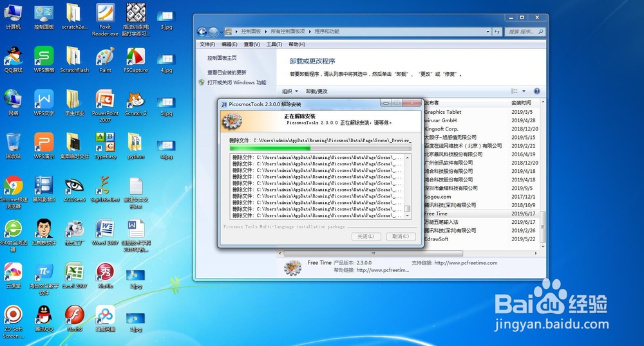Open the python folder
The width and height of the screenshot is (644, 346).
[136, 146]
